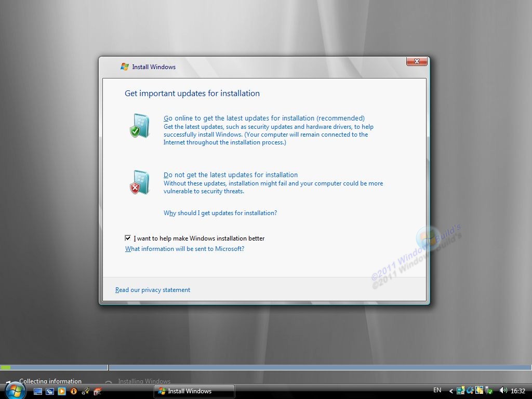The width and height of the screenshot is (532, 399).
Task: Click the 16:32 system clock
Action: (x=518, y=391)
